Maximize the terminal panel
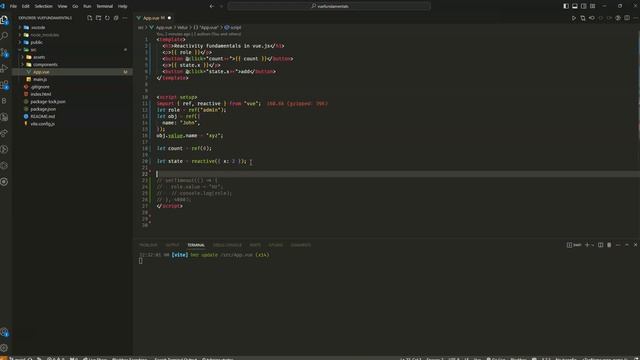 (x=627, y=245)
